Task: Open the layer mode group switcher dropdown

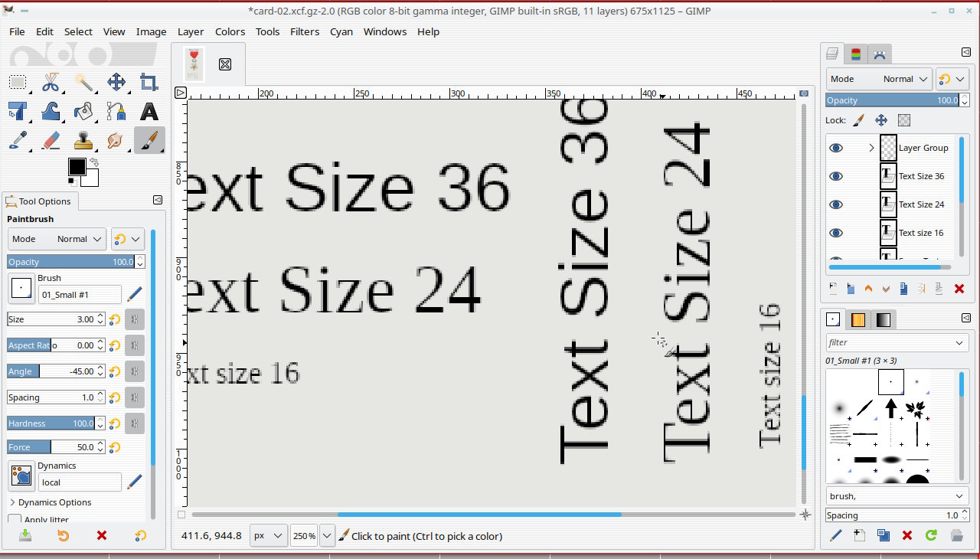Action: (x=952, y=79)
